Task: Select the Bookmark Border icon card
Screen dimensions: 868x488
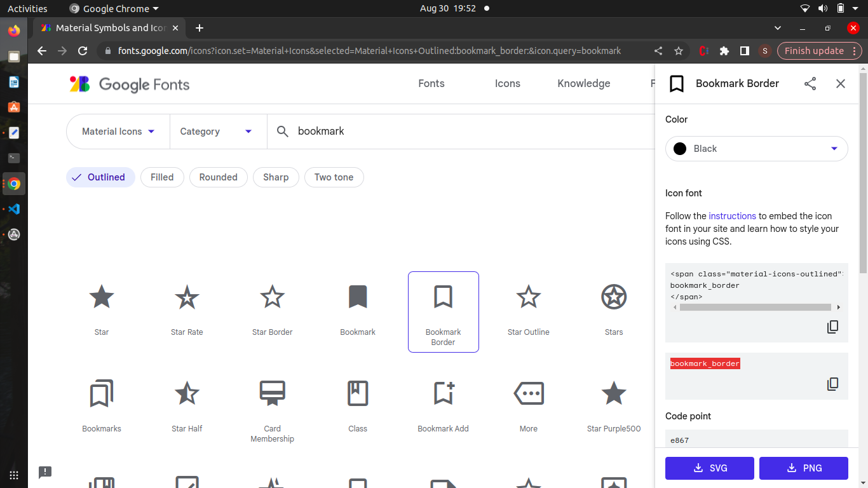Action: click(x=443, y=311)
